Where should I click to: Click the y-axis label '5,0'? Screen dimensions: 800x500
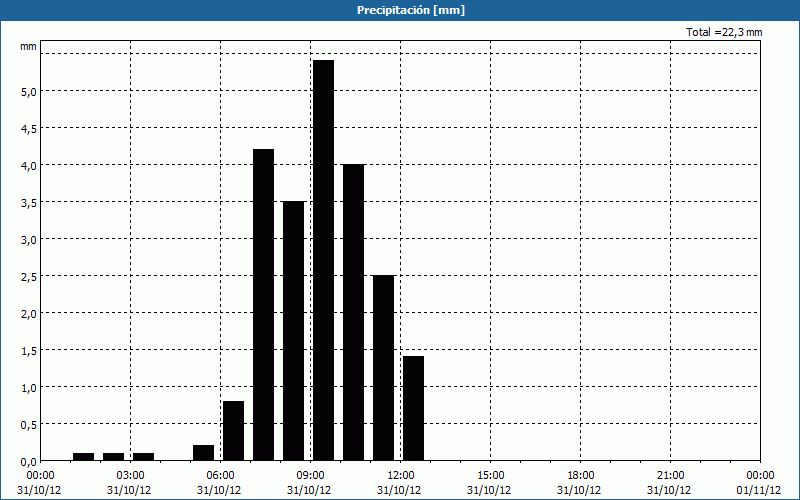click(29, 92)
